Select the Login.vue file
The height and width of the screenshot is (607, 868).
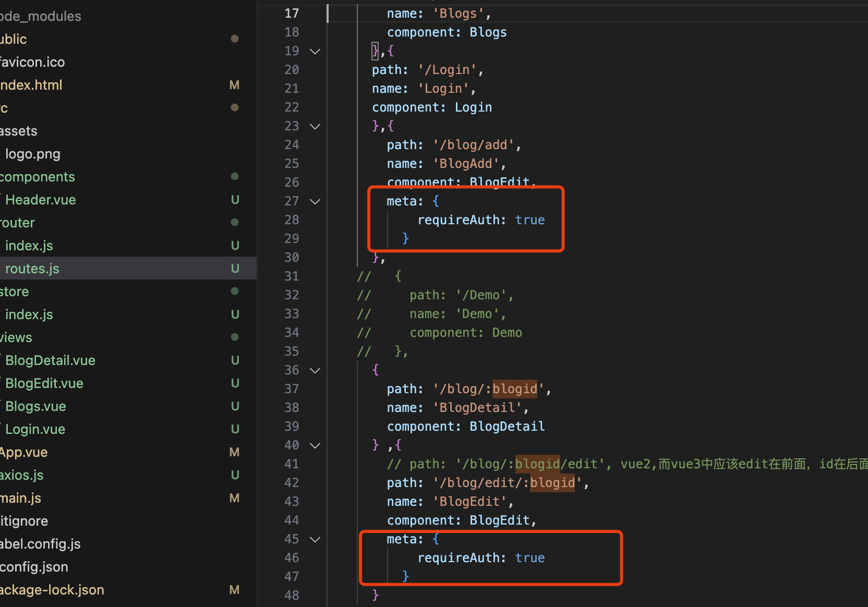(x=35, y=429)
